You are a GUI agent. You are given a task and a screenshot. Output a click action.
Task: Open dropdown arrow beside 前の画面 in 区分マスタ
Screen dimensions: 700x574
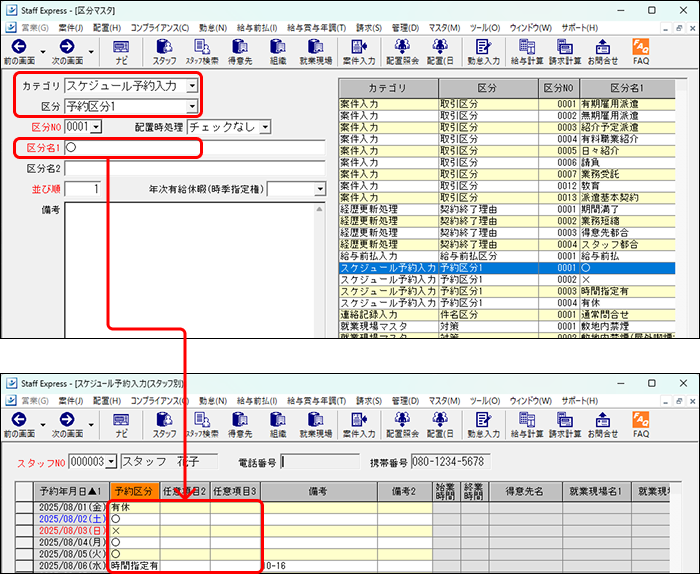(x=43, y=52)
